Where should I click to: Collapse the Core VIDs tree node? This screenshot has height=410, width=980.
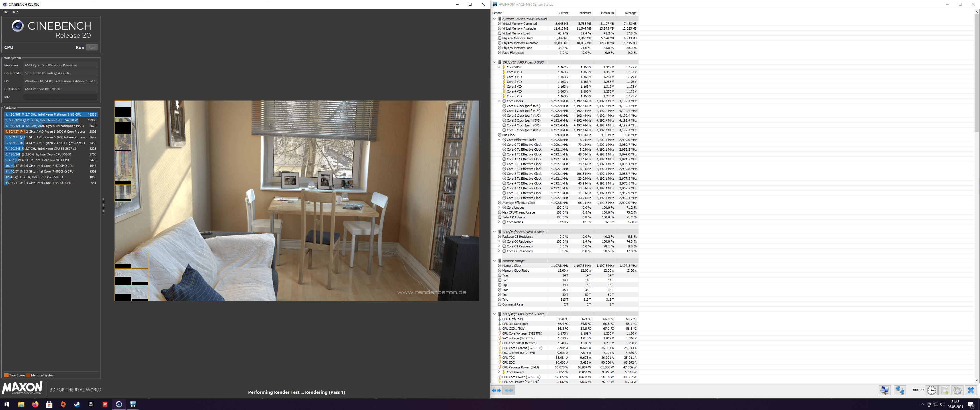coord(499,67)
